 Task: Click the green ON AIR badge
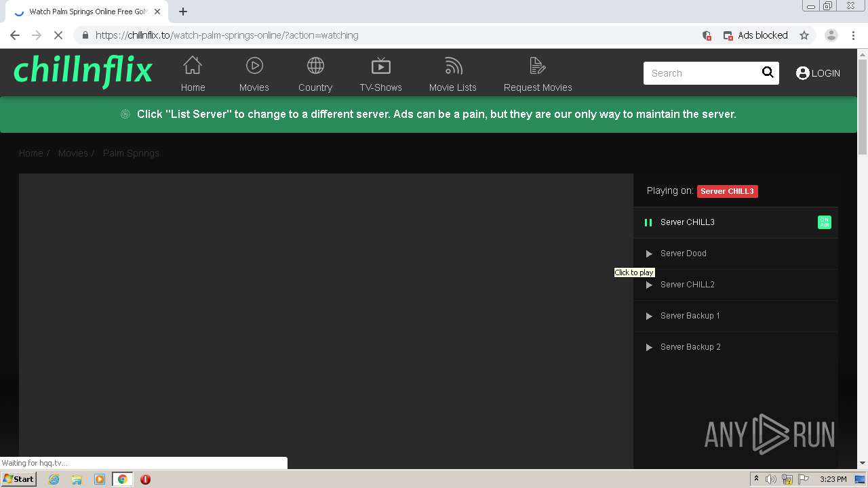coord(825,222)
